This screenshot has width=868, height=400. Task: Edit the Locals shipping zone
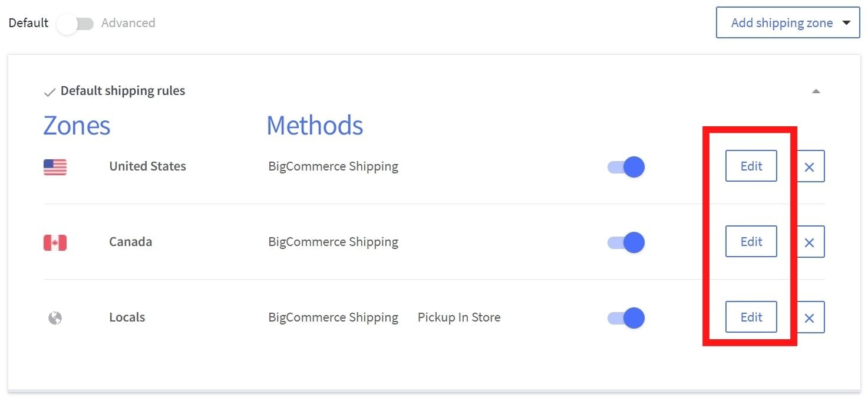[751, 317]
